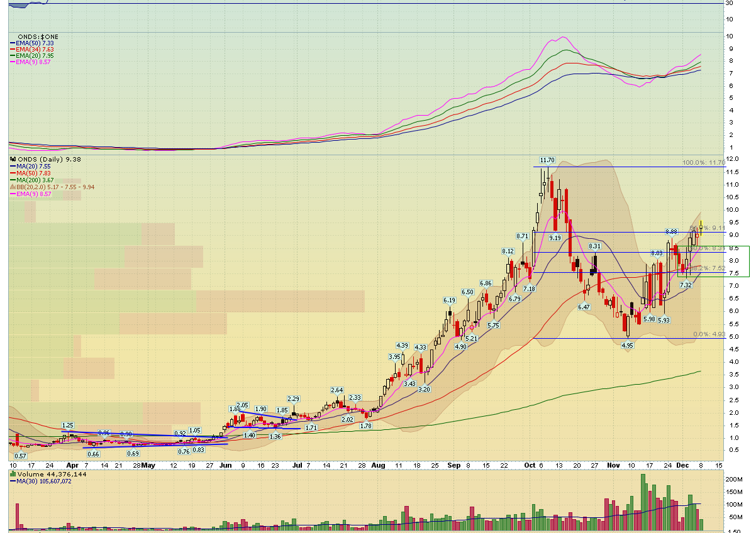Click the 50.0%: 8.31 Fibonacci label
The width and height of the screenshot is (756, 533).
707,248
